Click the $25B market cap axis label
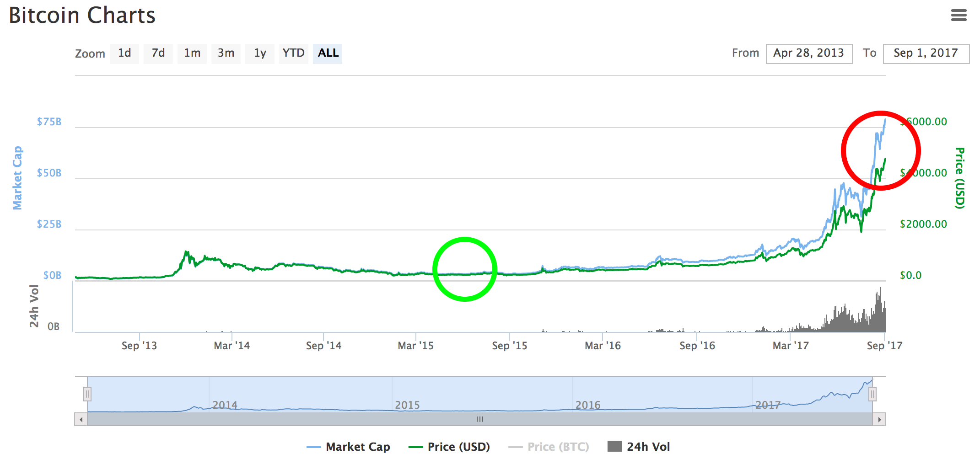The image size is (980, 459). [x=49, y=224]
